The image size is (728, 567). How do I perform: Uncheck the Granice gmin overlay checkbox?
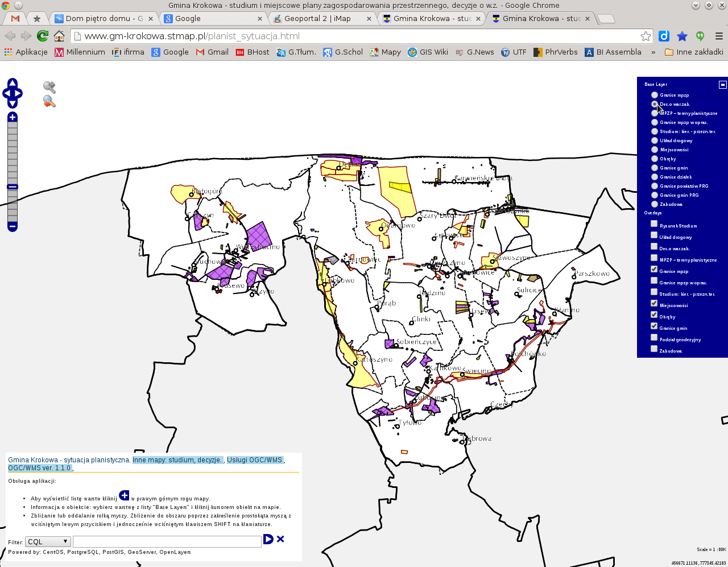(x=654, y=326)
